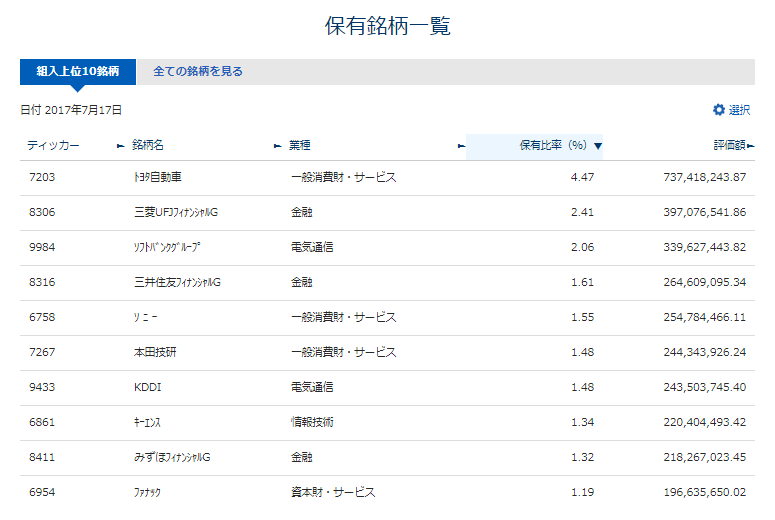Image resolution: width=775 pixels, height=520 pixels.
Task: Click valuation 737,418,243.87
Action: (705, 177)
